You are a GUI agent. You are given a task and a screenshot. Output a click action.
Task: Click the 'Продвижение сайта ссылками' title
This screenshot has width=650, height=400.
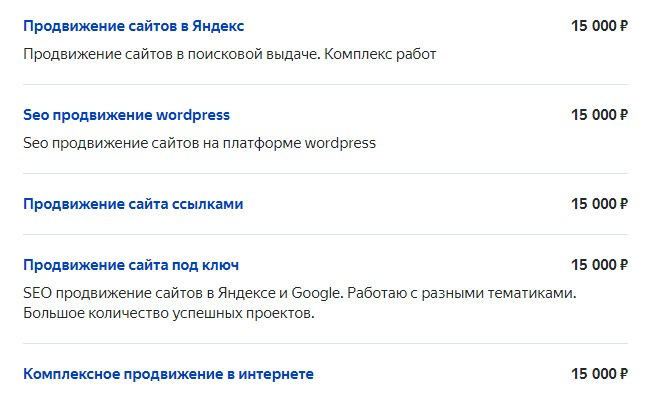pos(133,204)
